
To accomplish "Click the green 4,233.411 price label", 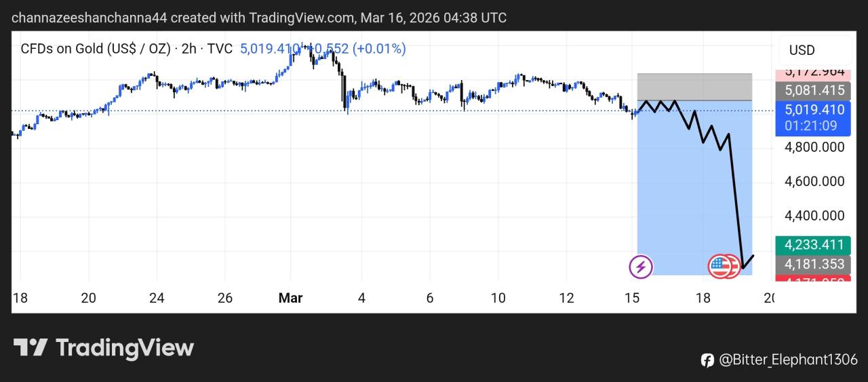I will tap(814, 245).
